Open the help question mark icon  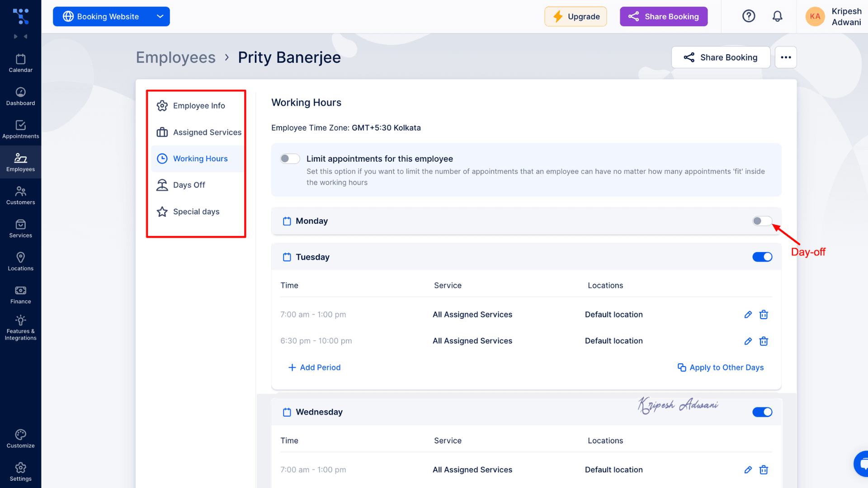pyautogui.click(x=749, y=16)
